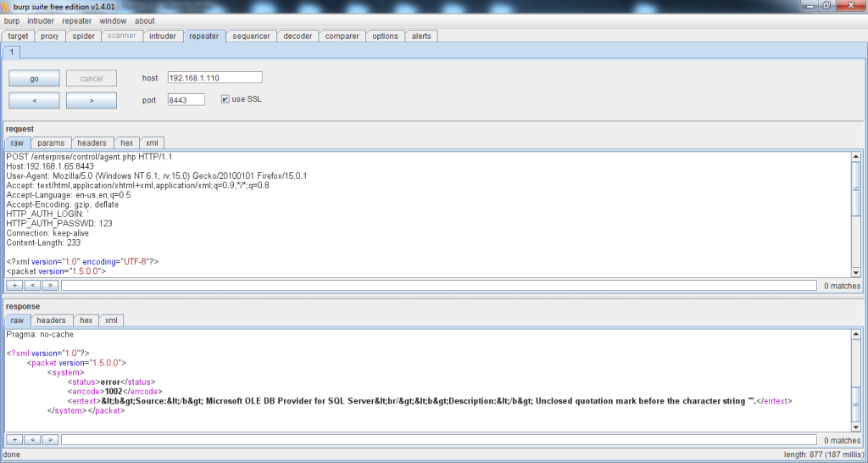868x463 pixels.
Task: Switch to the proxy tab
Action: [49, 36]
